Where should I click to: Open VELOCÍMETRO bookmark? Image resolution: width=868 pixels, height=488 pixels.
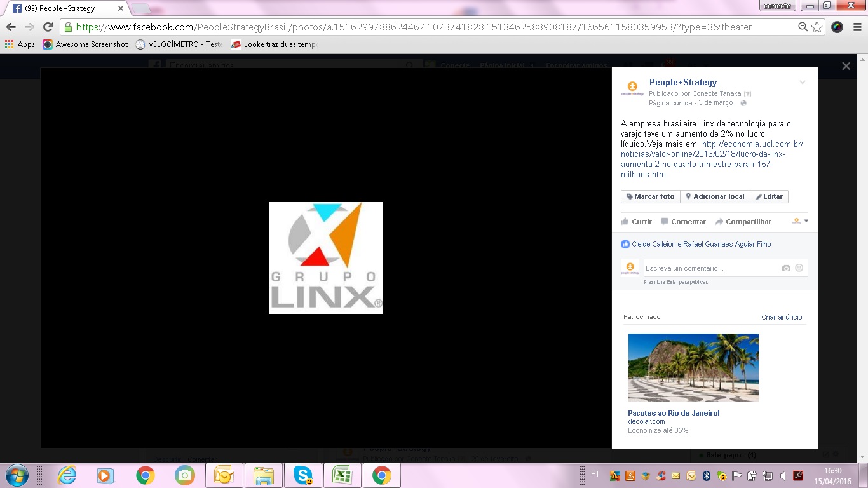179,44
